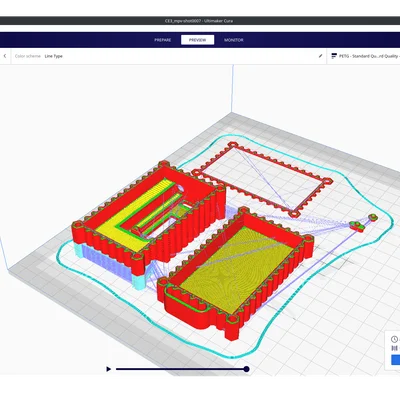Viewport: 400px width, 400px height.
Task: Click the simulation timeline track
Action: 181,369
